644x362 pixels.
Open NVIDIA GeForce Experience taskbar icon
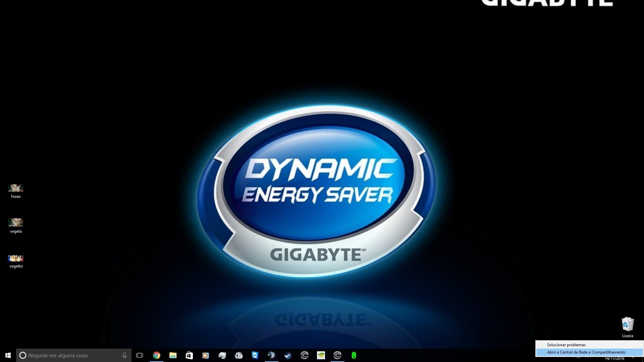pyautogui.click(x=321, y=355)
